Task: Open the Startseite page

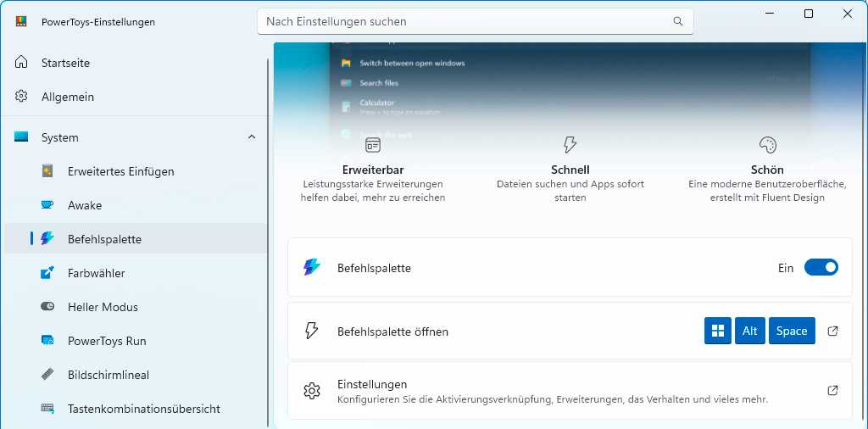Action: (135, 63)
